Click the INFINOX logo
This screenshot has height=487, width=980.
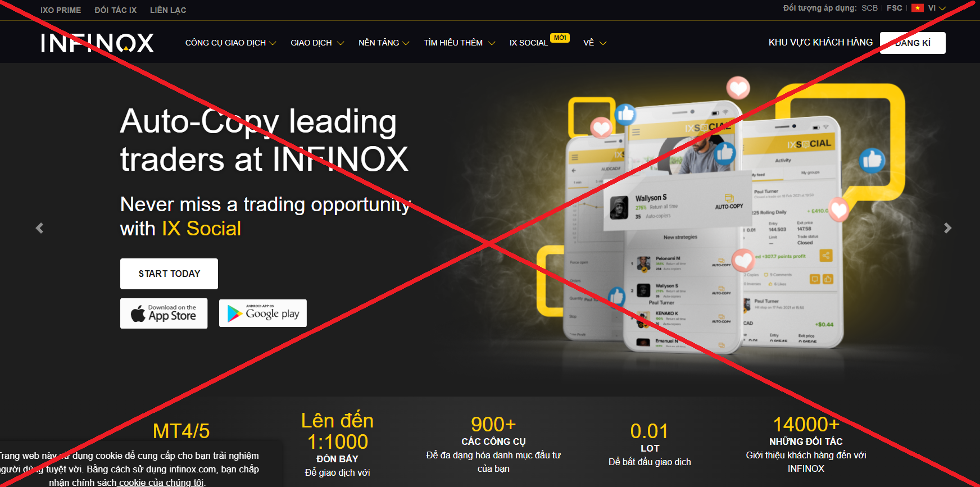point(97,43)
